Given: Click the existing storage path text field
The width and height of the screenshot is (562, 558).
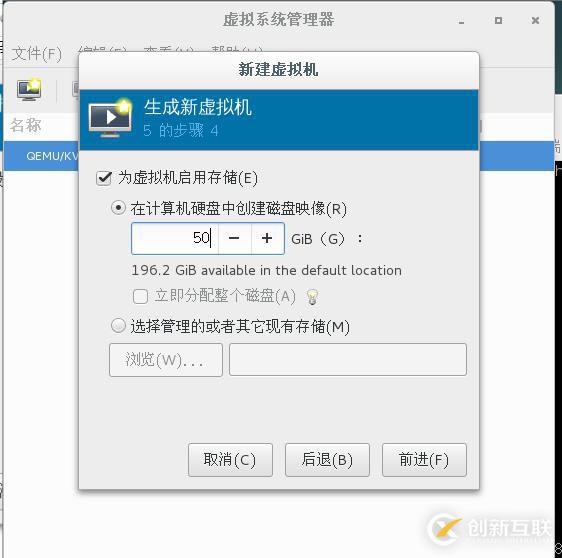Looking at the screenshot, I should [348, 359].
